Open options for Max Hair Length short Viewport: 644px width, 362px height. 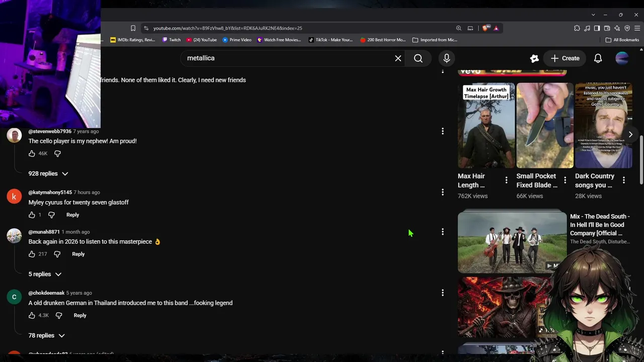pos(506,180)
